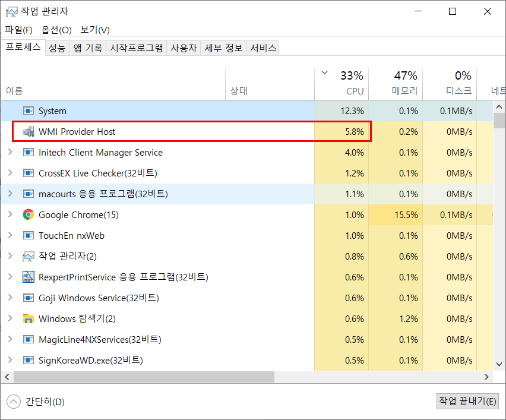Click the CrossEX Live Checker icon
506x420 pixels.
pyautogui.click(x=29, y=173)
